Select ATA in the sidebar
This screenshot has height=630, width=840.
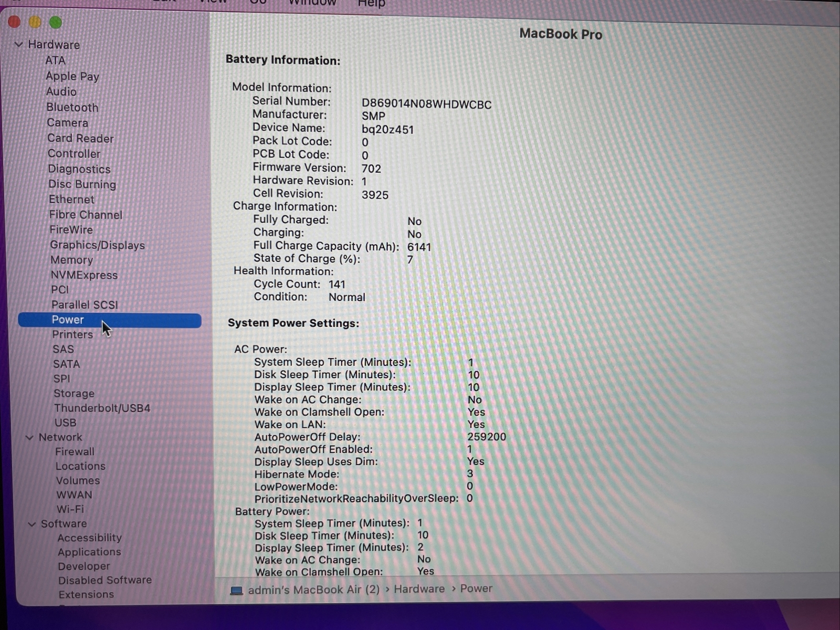(x=55, y=60)
